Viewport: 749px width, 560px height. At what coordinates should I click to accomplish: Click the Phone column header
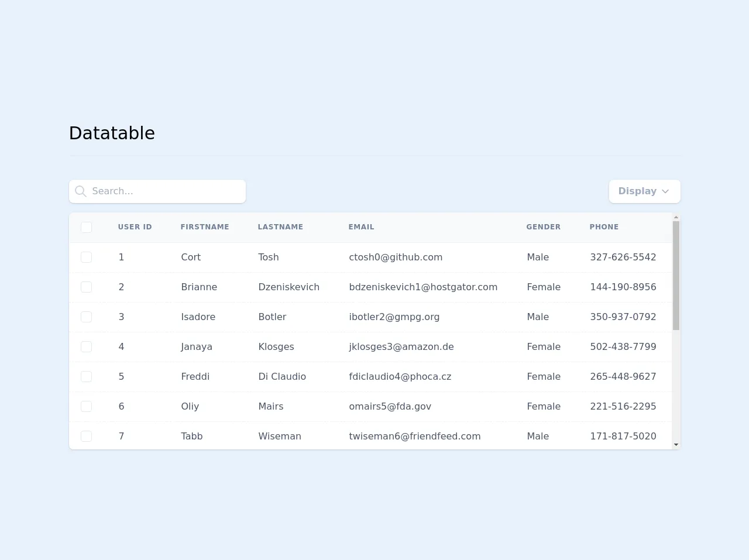[604, 227]
